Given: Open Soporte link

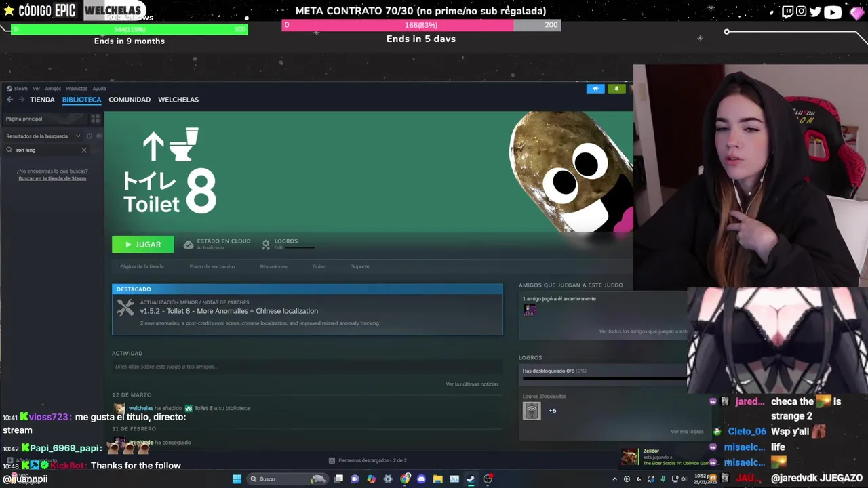Looking at the screenshot, I should (360, 266).
